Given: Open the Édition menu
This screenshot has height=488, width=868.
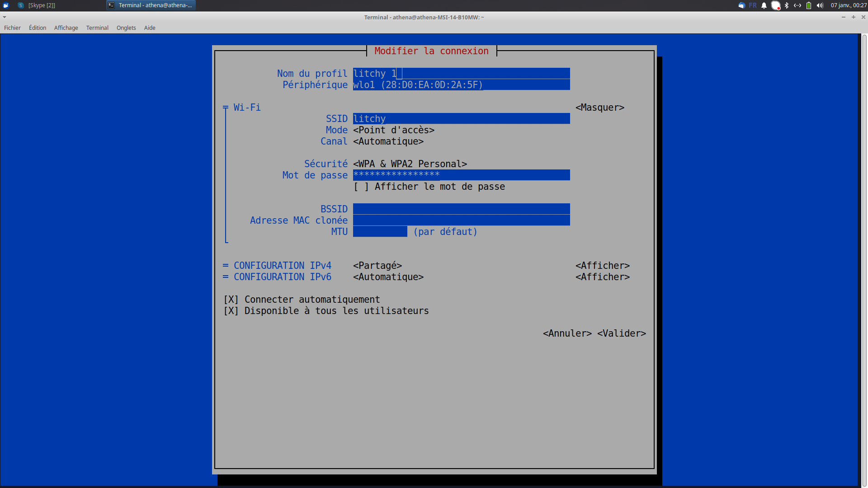Looking at the screenshot, I should [x=38, y=28].
